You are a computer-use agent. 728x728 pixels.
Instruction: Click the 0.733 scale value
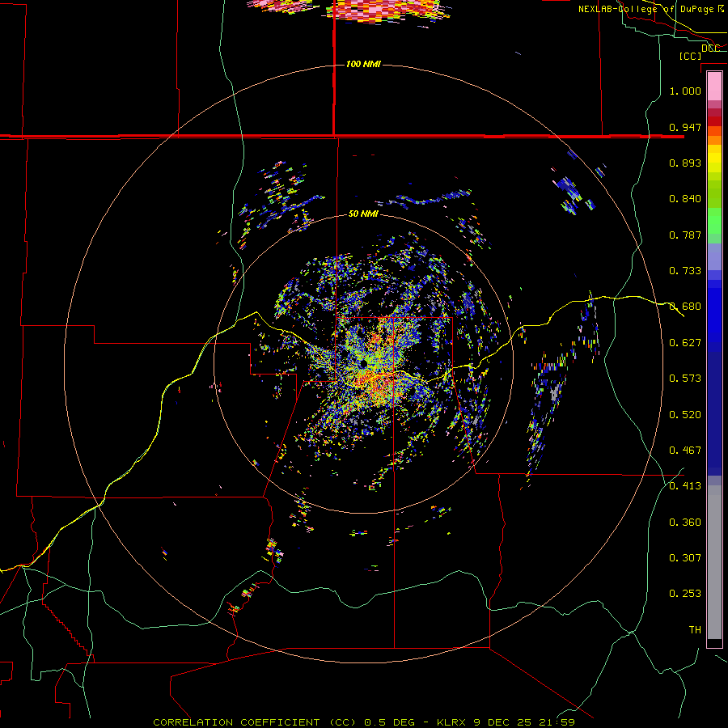coord(685,271)
